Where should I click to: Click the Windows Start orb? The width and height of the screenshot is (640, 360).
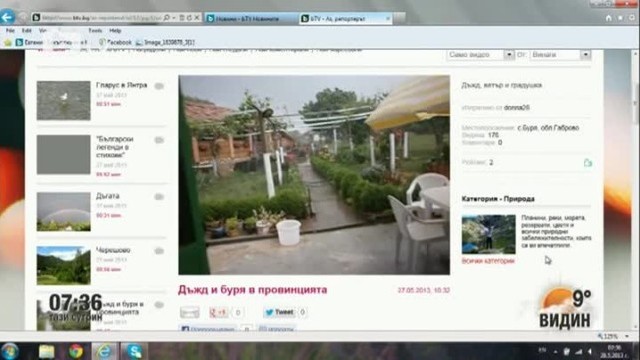[9, 351]
